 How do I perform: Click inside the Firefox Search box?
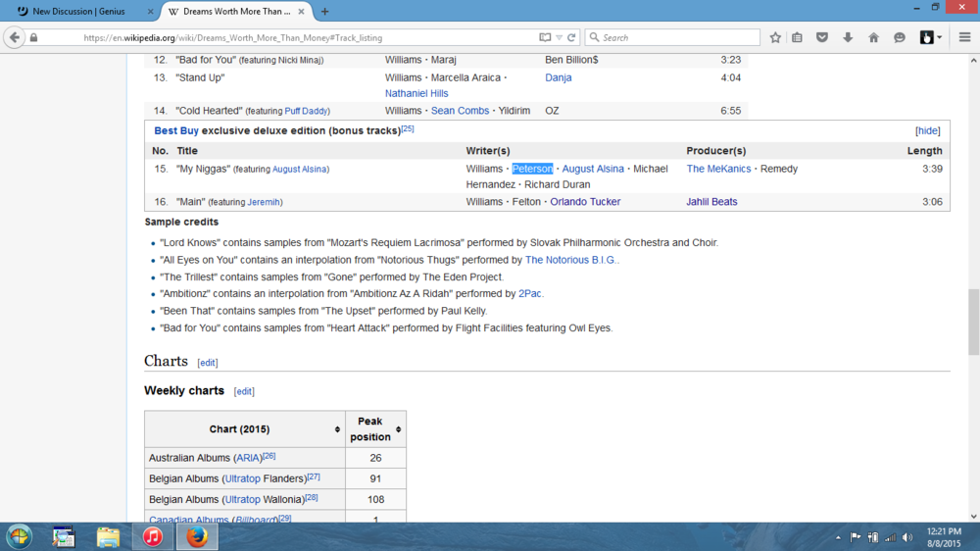point(672,37)
